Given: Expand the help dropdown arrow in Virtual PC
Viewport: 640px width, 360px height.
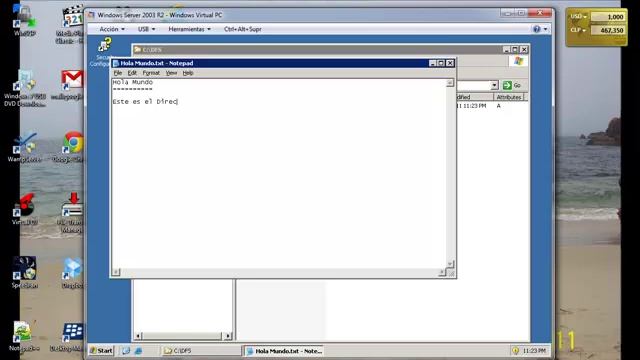Looking at the screenshot, I should coord(545,29).
